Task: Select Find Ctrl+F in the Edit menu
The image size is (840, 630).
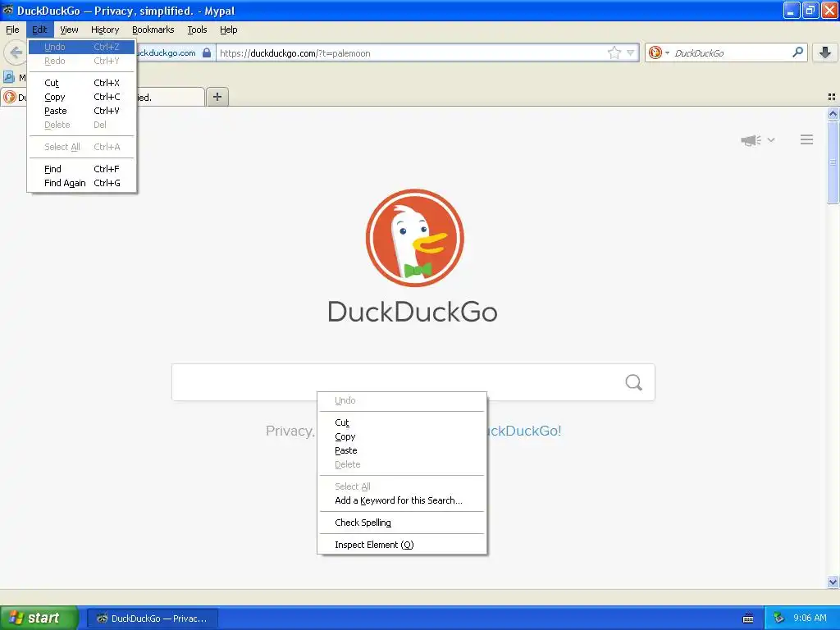Action: (81, 169)
